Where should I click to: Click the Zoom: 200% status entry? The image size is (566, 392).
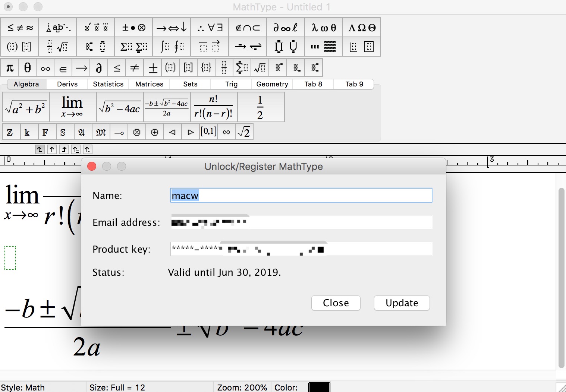click(x=242, y=388)
